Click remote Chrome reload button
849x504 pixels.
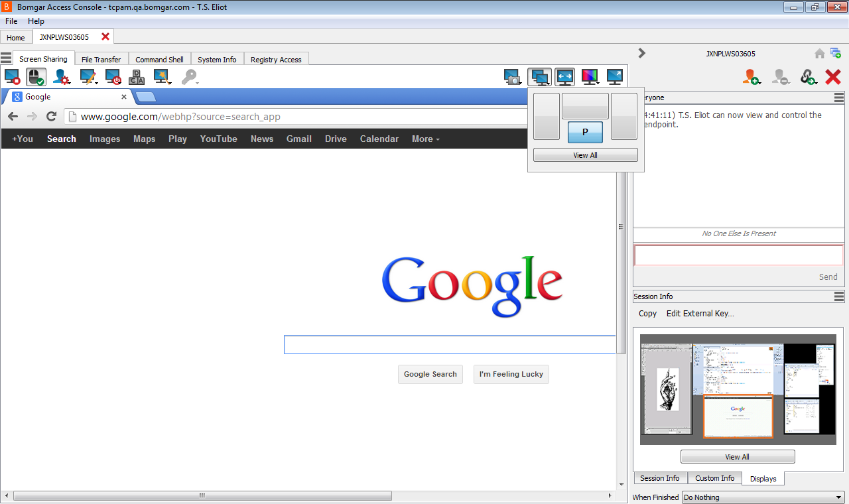51,117
